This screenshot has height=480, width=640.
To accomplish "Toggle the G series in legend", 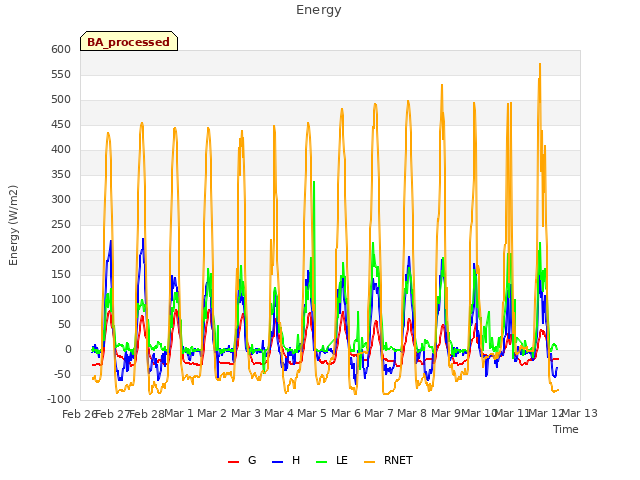I will (x=242, y=460).
